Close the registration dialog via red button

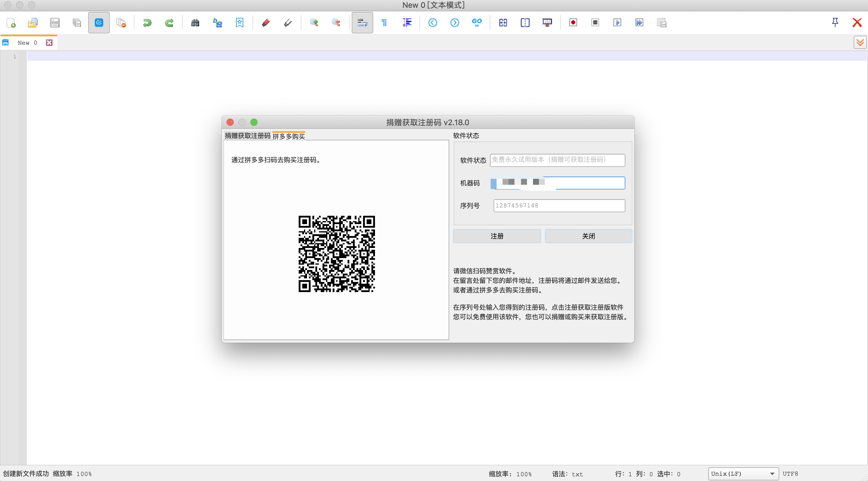(230, 122)
